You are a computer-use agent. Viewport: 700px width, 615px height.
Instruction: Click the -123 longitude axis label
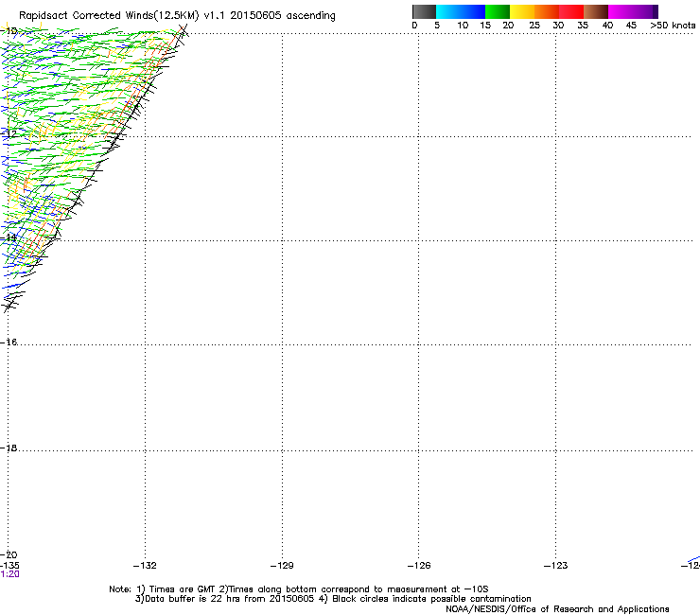coord(556,566)
